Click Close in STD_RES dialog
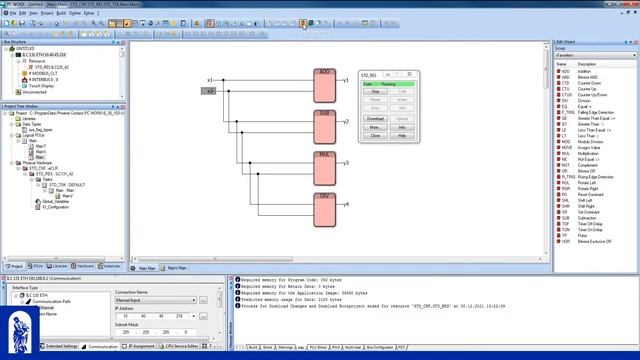This screenshot has height=360, width=640. click(375, 136)
